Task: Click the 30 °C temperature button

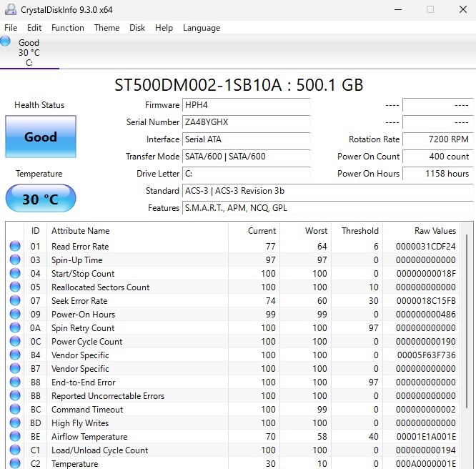Action: (x=40, y=199)
